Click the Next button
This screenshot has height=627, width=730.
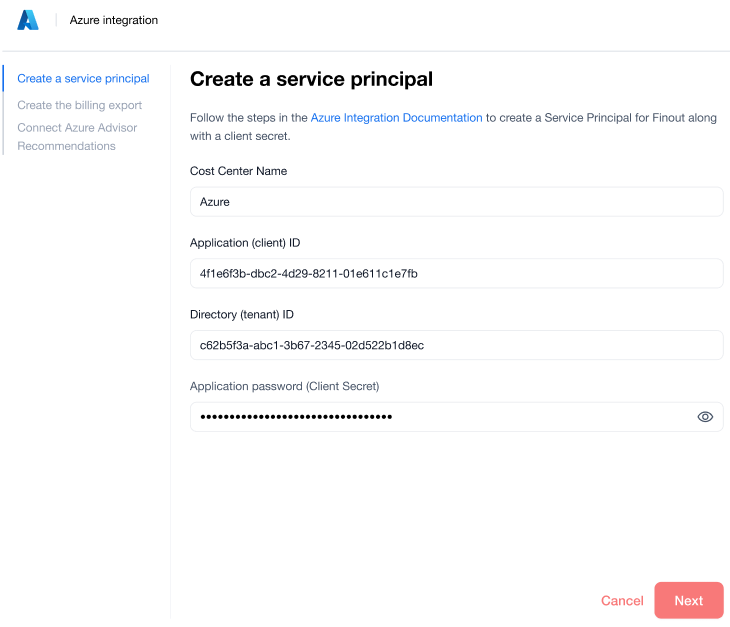click(x=689, y=600)
